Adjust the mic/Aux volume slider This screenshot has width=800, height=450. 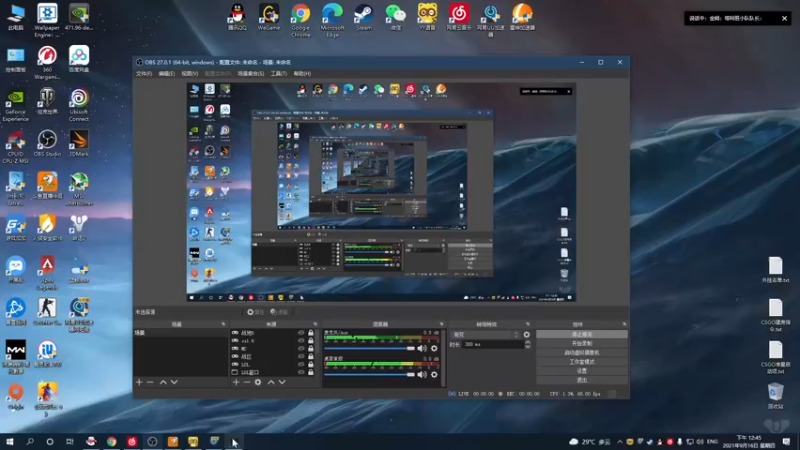(x=369, y=348)
